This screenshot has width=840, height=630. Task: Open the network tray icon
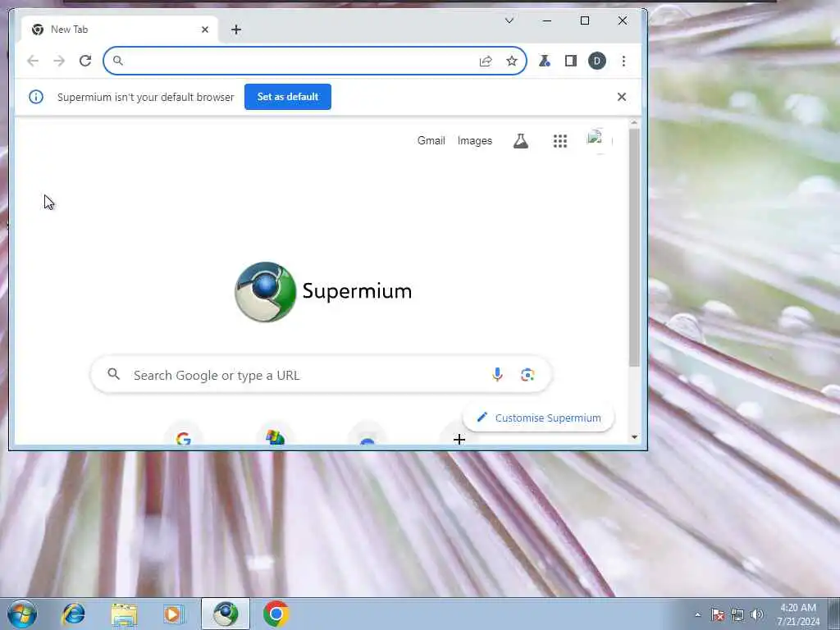tap(737, 614)
